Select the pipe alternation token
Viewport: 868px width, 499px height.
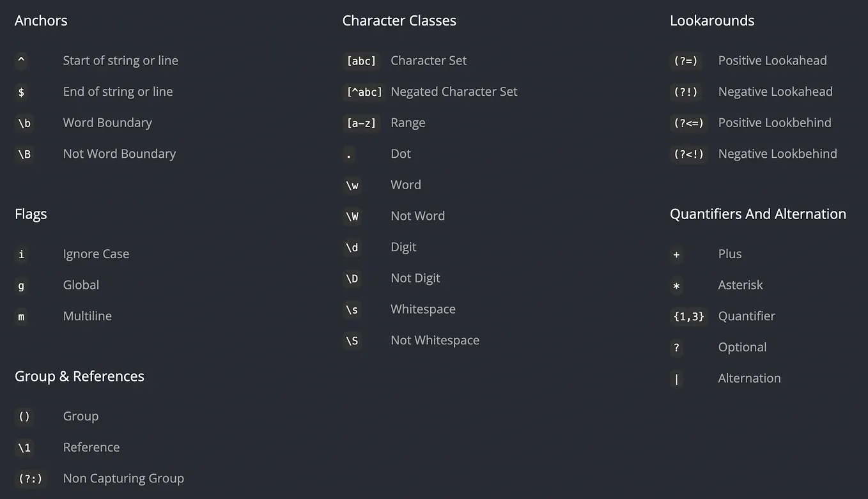click(x=676, y=379)
